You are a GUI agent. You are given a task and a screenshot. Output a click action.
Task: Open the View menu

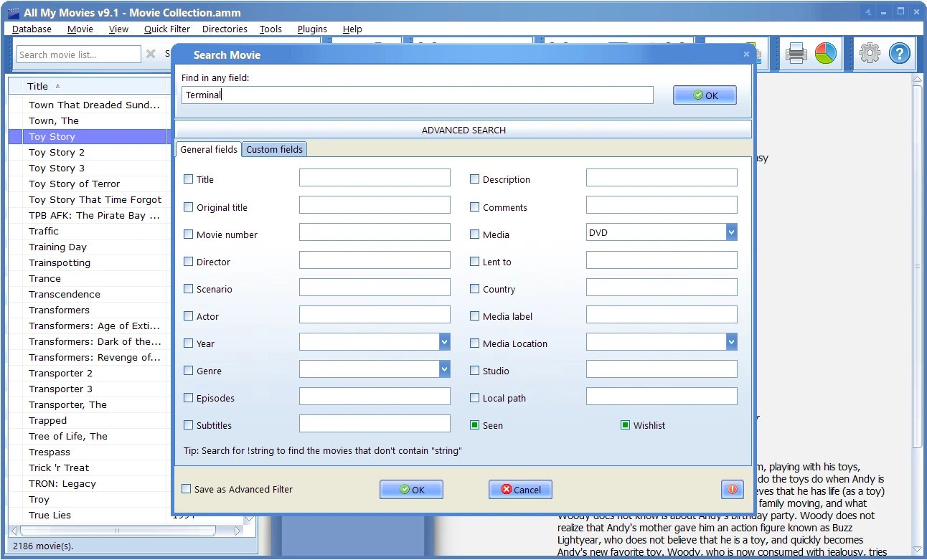point(118,29)
